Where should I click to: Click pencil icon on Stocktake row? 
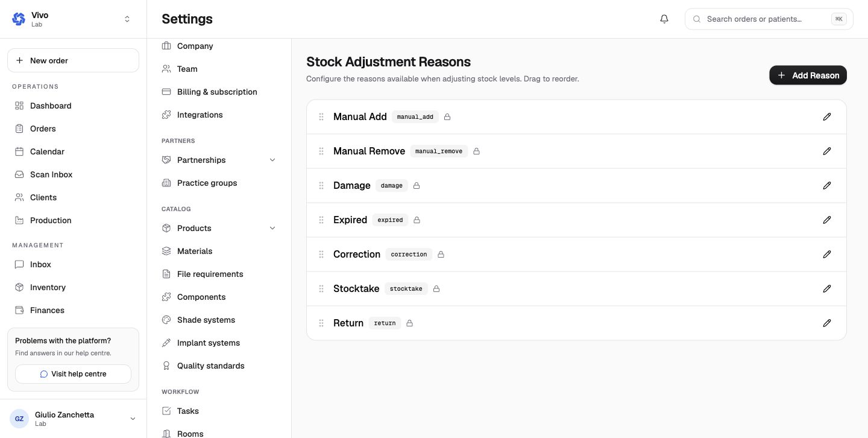pos(827,288)
